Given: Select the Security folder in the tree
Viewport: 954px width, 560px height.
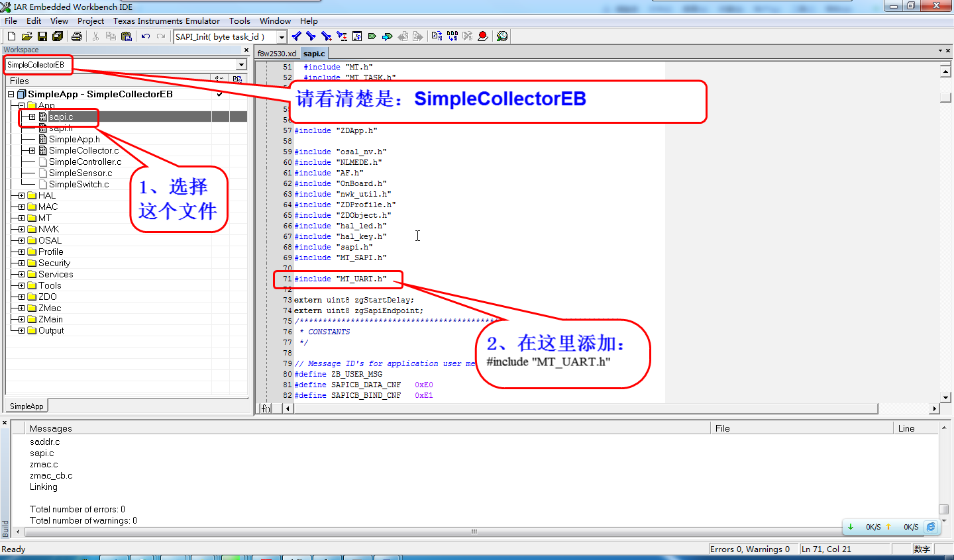Looking at the screenshot, I should tap(54, 263).
